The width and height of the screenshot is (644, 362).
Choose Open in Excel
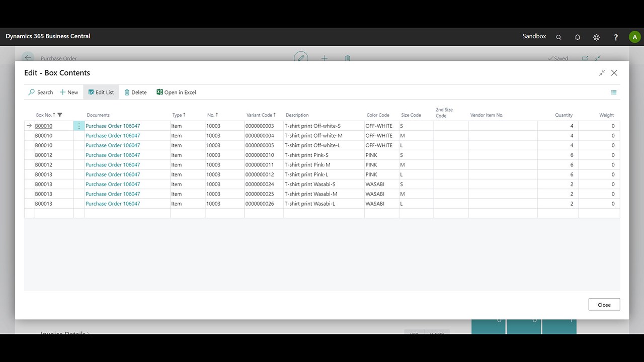[x=176, y=93]
